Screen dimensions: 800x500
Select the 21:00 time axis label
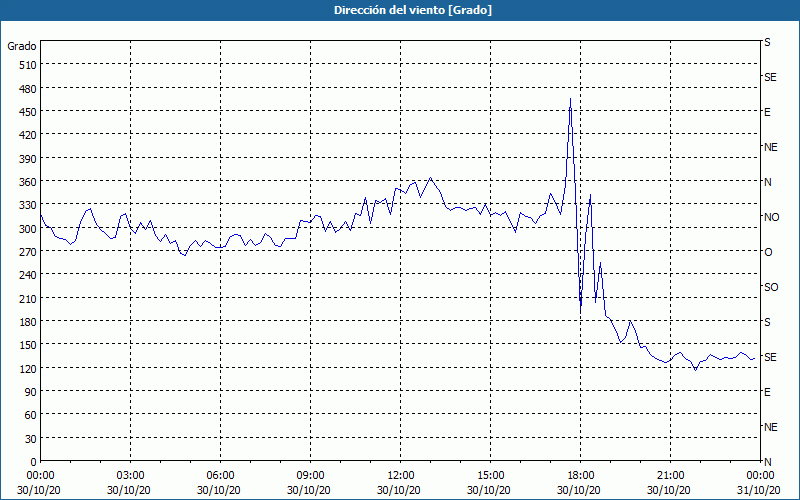coord(670,476)
